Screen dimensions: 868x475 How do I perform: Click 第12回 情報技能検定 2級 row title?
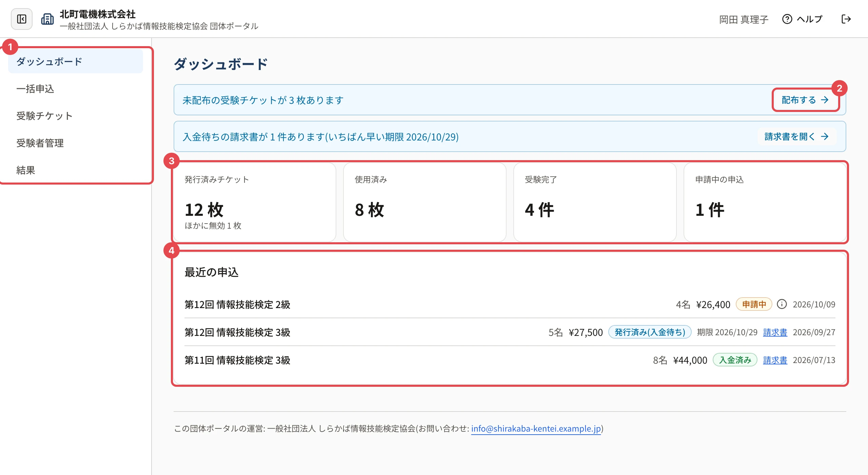(x=237, y=304)
